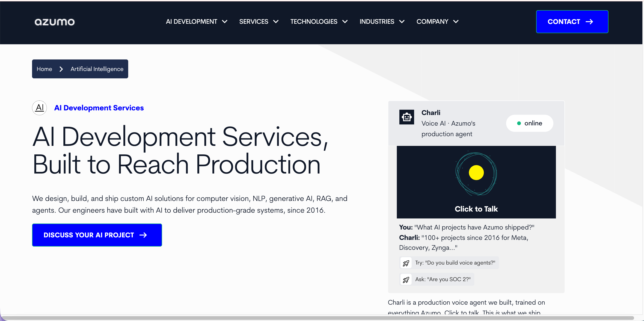Click the "AI Development Services, Built to Reach Production" heading
The height and width of the screenshot is (321, 644).
[180, 150]
